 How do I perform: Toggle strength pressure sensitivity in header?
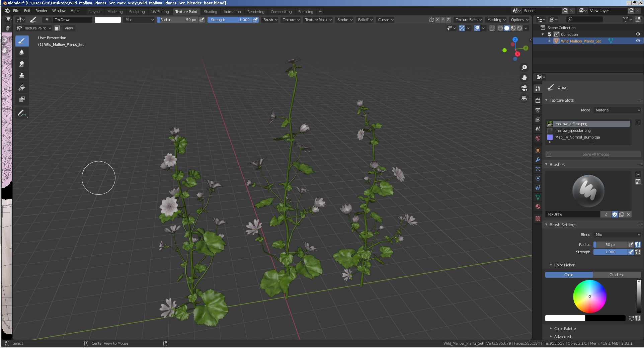255,20
